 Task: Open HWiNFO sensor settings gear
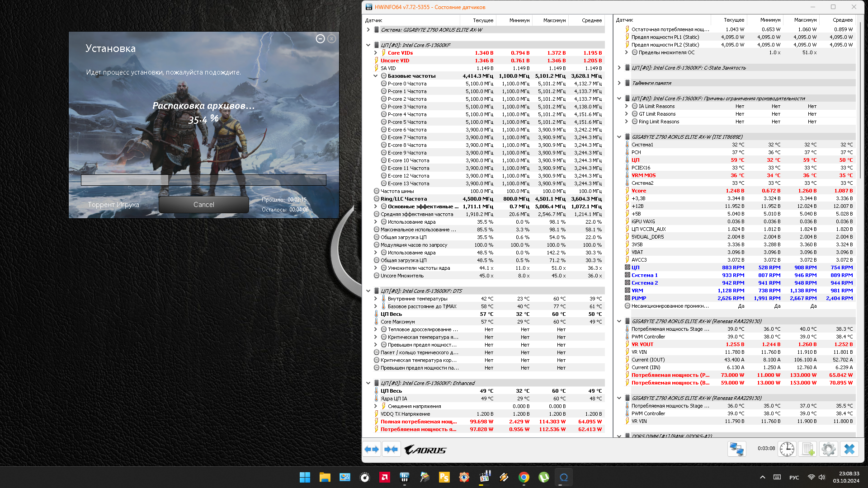click(x=828, y=449)
